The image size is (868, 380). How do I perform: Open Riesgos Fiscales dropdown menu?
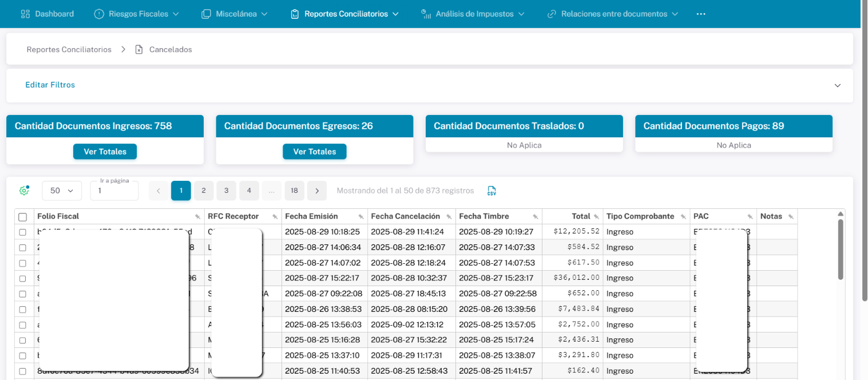click(x=136, y=14)
